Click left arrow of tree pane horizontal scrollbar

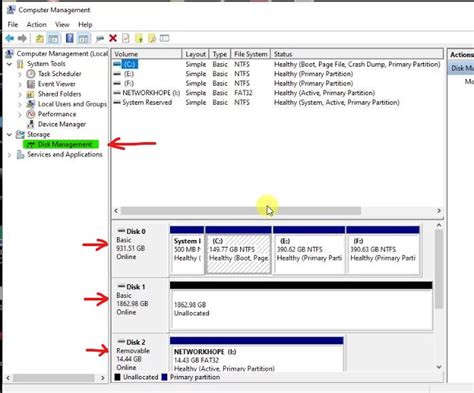[x=8, y=378]
